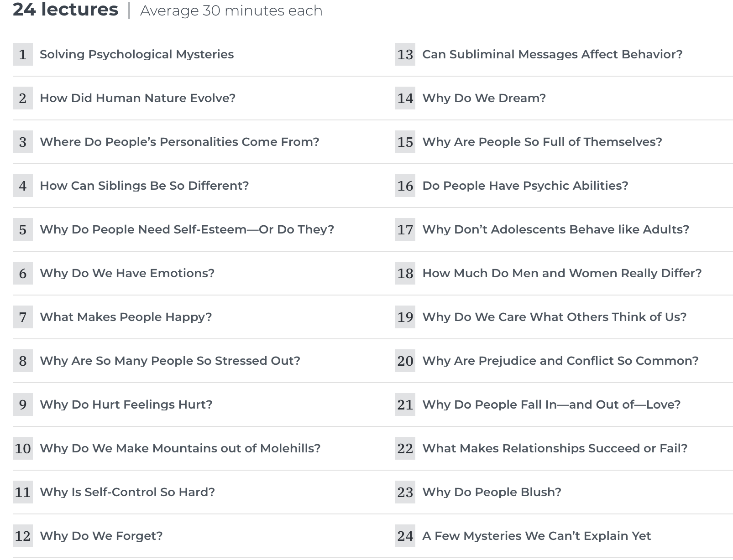The height and width of the screenshot is (560, 733).
Task: Select Why Do We Have Emotions? lecture
Action: pos(127,273)
